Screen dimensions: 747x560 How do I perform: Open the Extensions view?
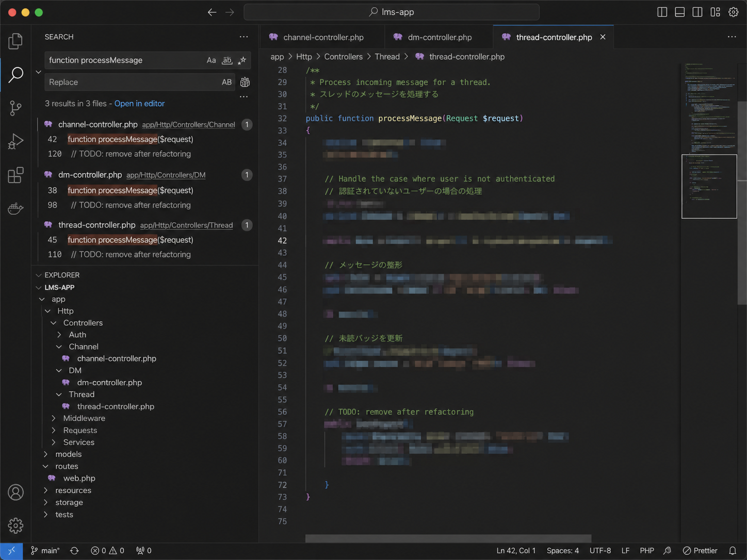pos(15,175)
